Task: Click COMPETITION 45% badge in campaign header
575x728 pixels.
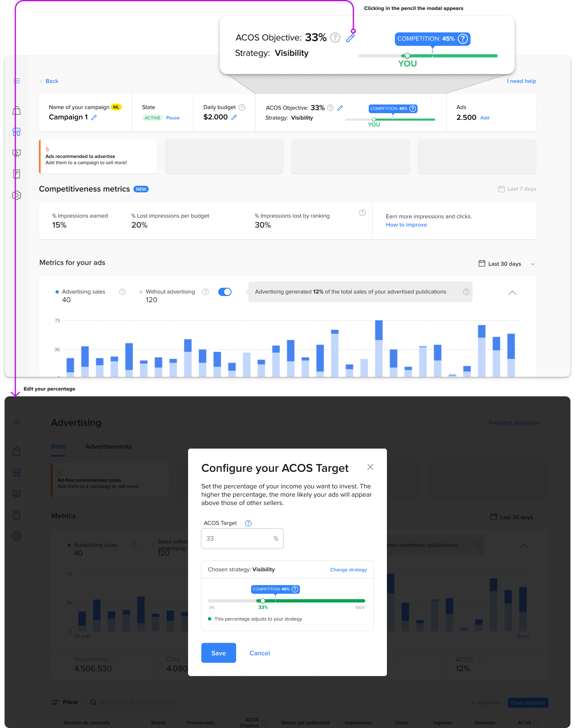Action: coord(393,109)
